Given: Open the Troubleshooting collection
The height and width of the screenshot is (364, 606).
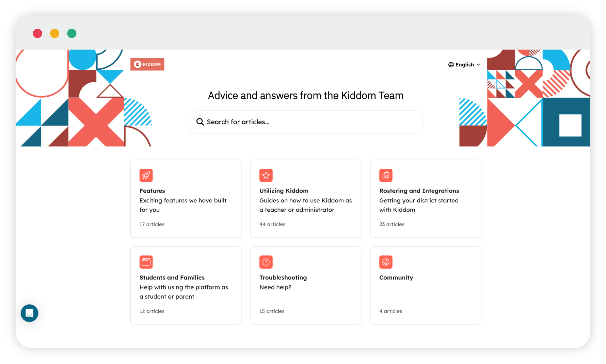Looking at the screenshot, I should point(306,285).
